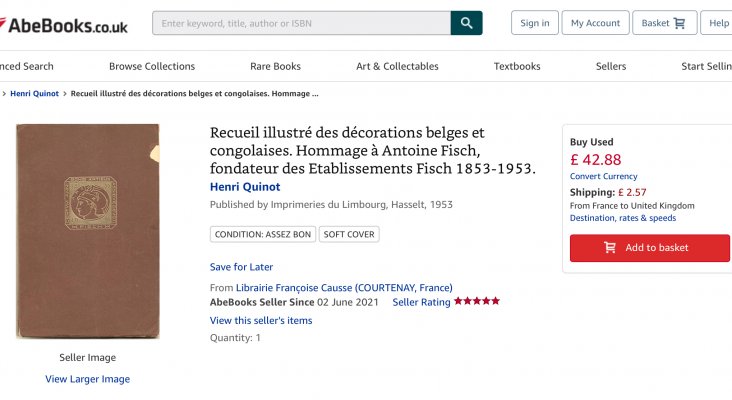Go to Textbooks section

[517, 66]
